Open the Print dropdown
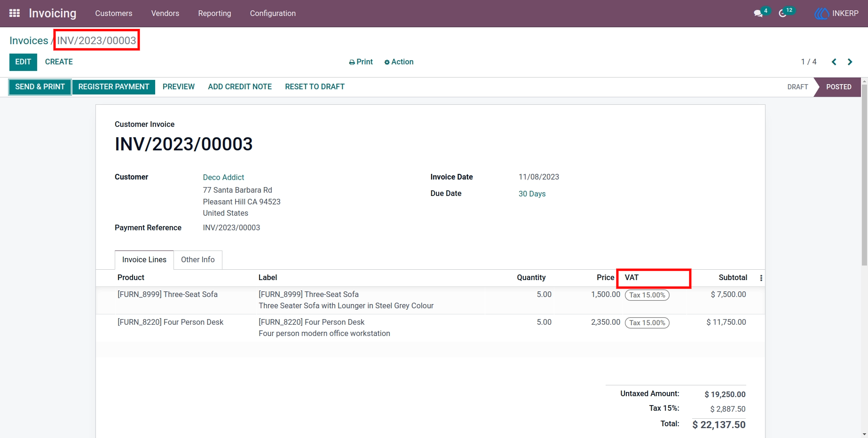Screen dimensions: 868x438 pos(361,62)
